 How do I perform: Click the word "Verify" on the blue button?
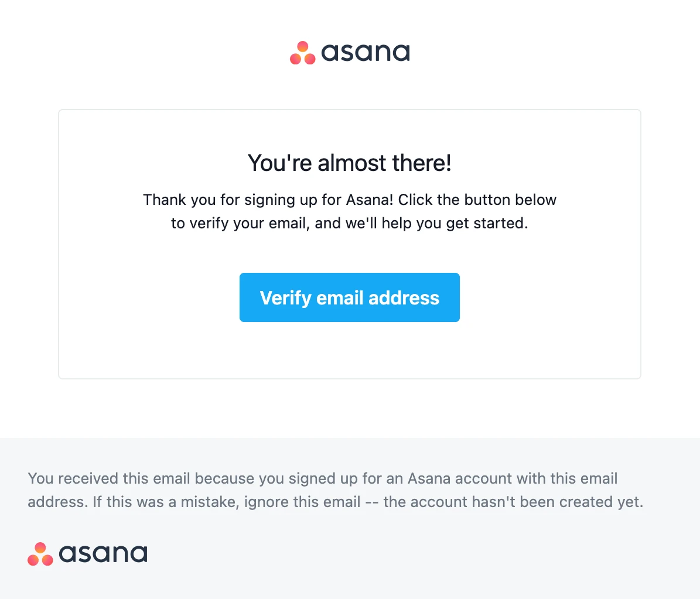click(x=285, y=297)
